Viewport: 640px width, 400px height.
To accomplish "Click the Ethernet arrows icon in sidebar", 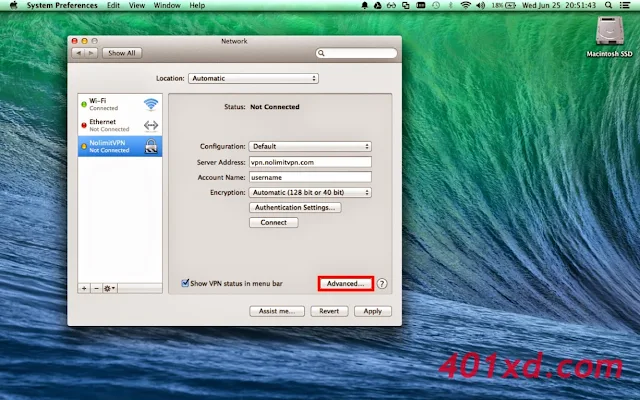I will [151, 125].
